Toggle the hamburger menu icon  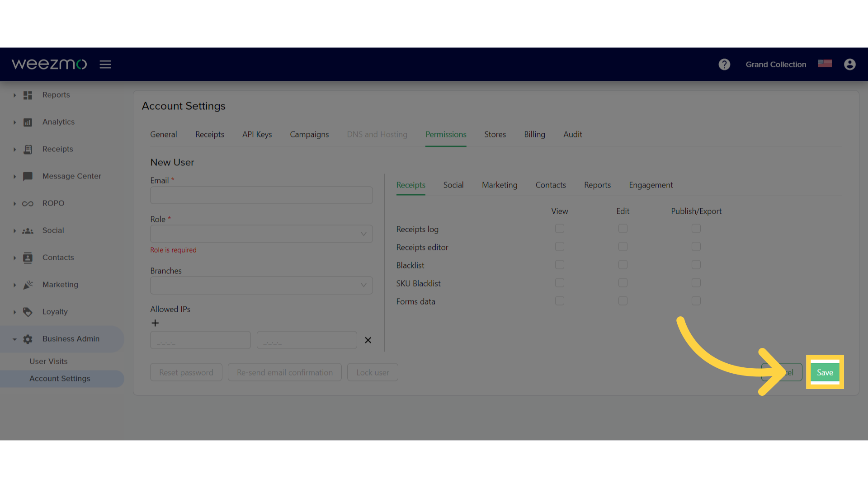(105, 65)
